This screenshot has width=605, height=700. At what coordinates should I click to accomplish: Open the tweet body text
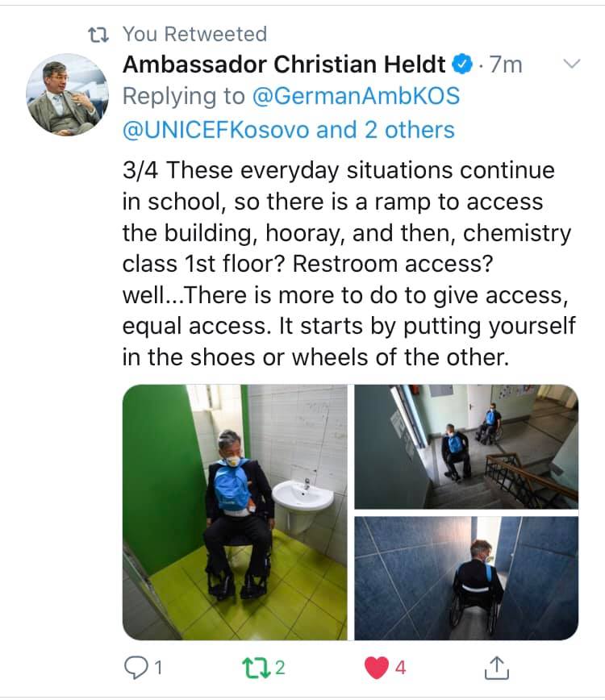[348, 264]
